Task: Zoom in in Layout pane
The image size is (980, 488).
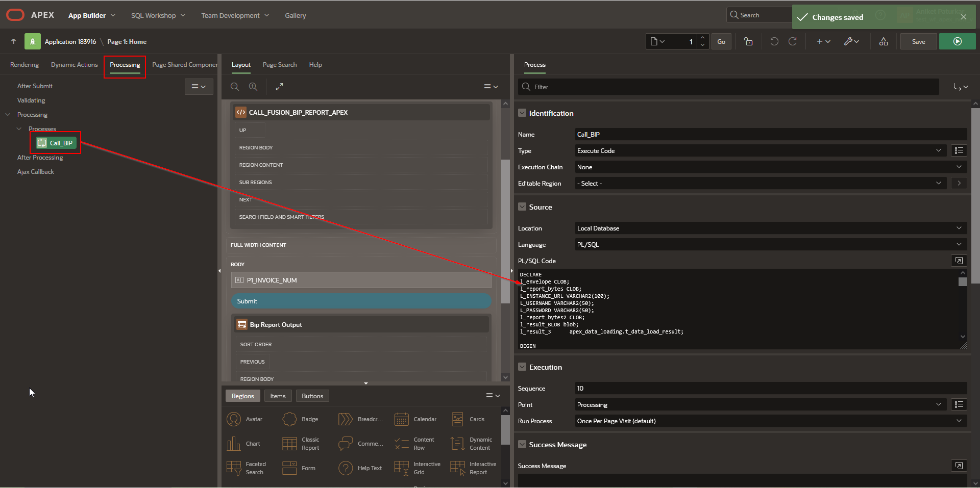Action: [253, 87]
